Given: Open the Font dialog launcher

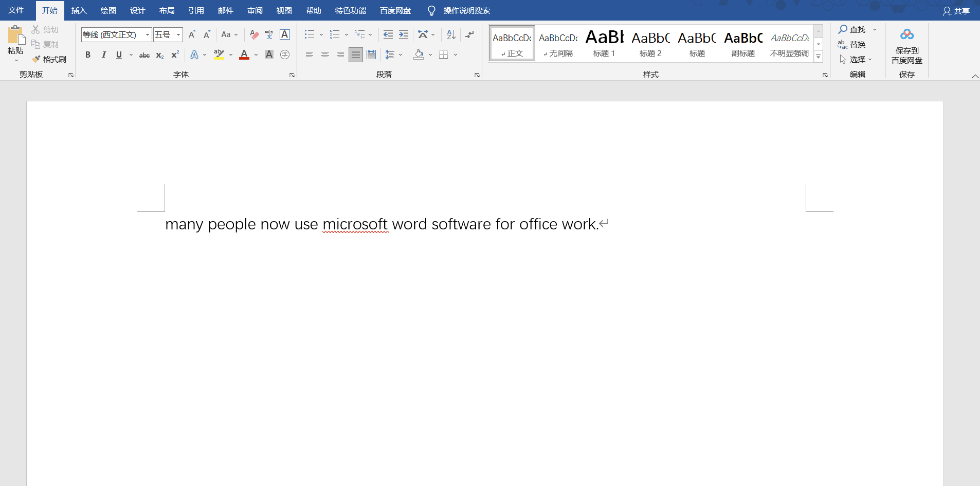Looking at the screenshot, I should coord(292,75).
